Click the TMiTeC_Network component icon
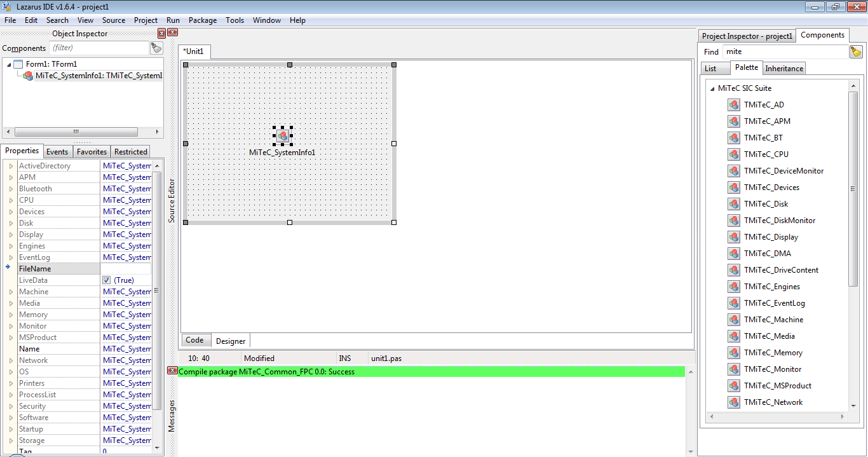The image size is (868, 457). pyautogui.click(x=735, y=402)
